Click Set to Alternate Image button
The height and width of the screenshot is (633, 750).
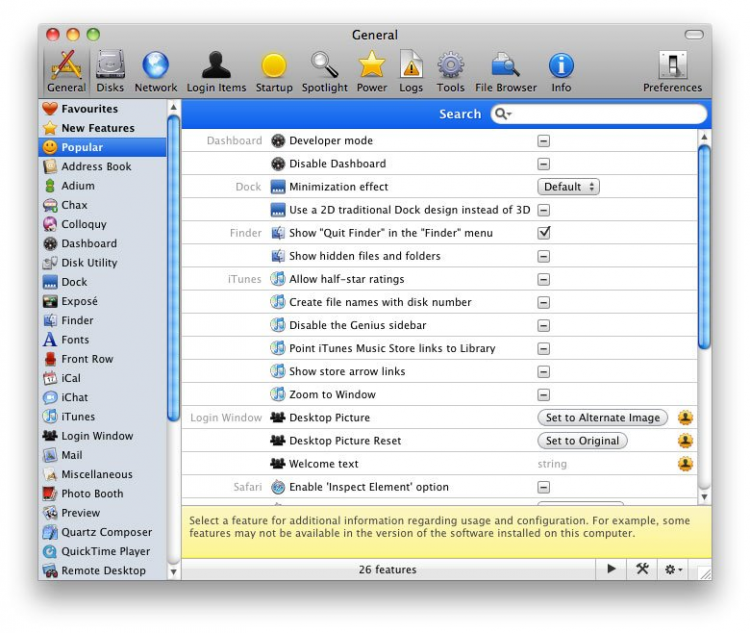coord(602,418)
